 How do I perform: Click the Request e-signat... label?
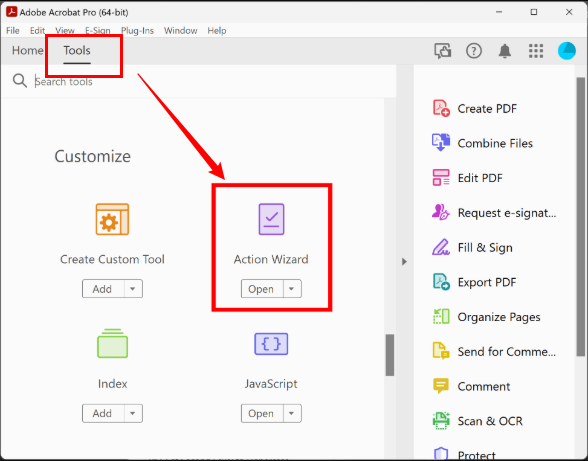pos(507,213)
